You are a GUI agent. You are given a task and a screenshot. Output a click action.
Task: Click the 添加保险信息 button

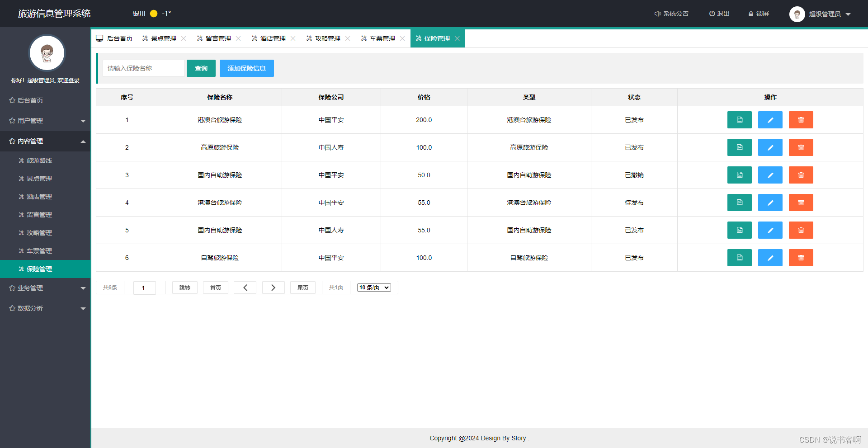click(247, 68)
